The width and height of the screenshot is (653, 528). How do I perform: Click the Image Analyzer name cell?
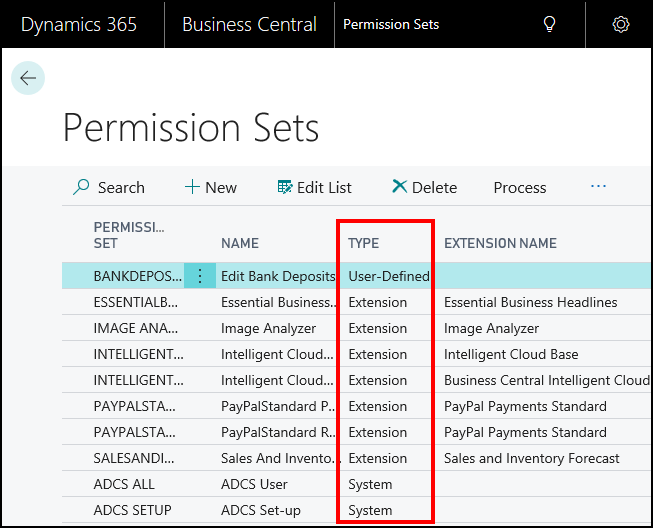click(268, 329)
